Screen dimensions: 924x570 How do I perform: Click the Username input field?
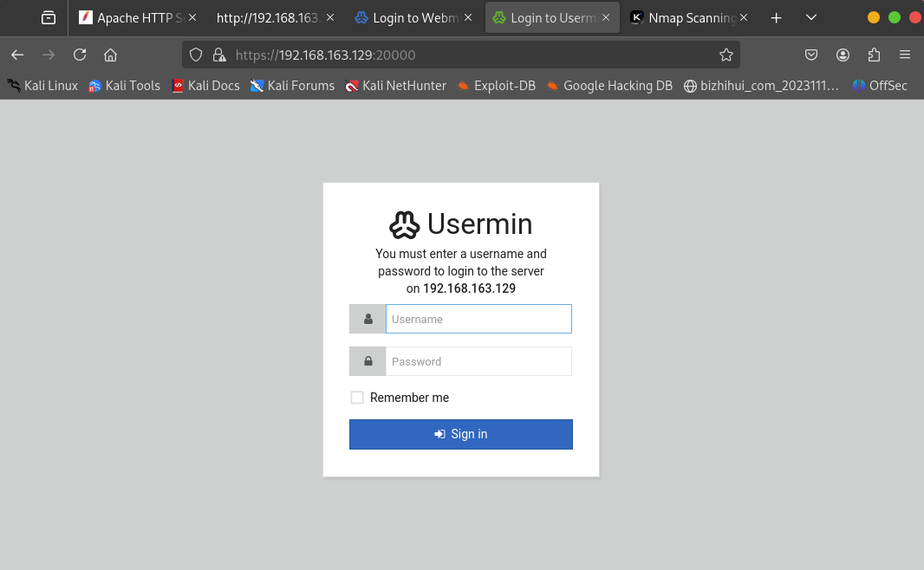coord(478,319)
